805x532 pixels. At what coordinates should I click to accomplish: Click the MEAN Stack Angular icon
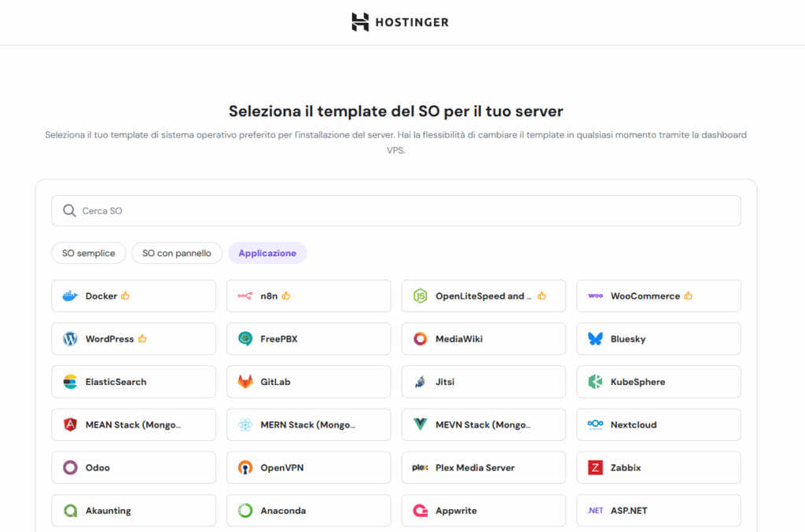(x=70, y=425)
